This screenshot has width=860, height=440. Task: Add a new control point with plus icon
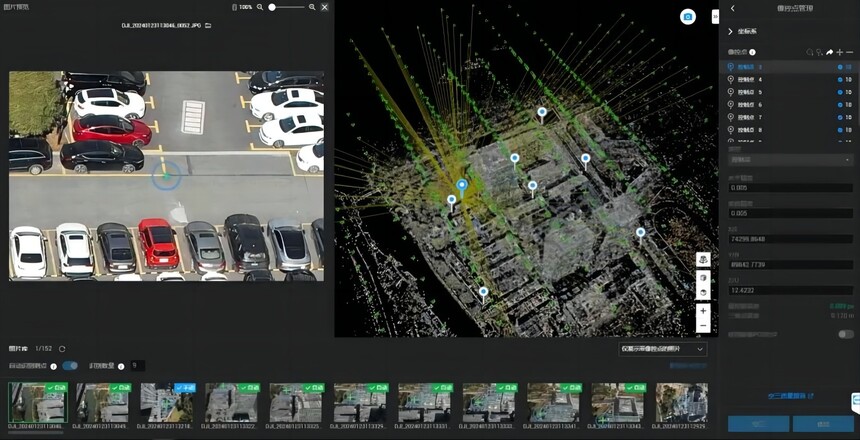(840, 52)
